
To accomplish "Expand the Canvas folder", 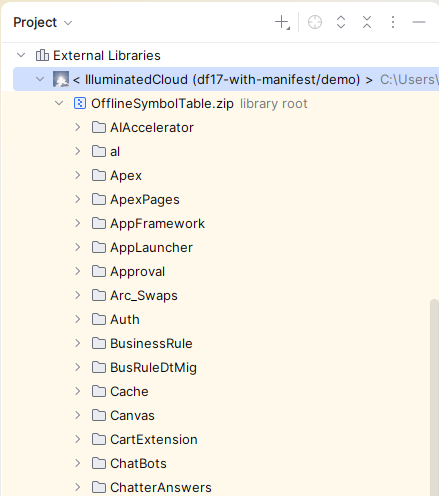I will (x=78, y=415).
